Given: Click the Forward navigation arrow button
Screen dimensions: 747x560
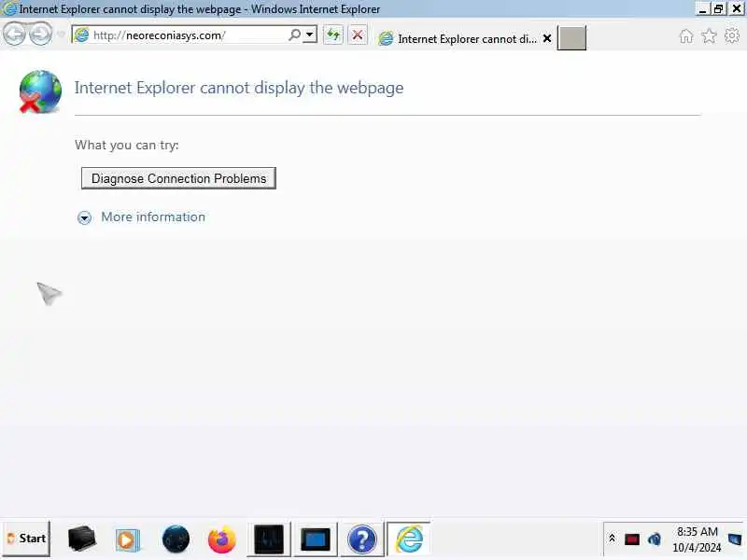Looking at the screenshot, I should pos(41,35).
